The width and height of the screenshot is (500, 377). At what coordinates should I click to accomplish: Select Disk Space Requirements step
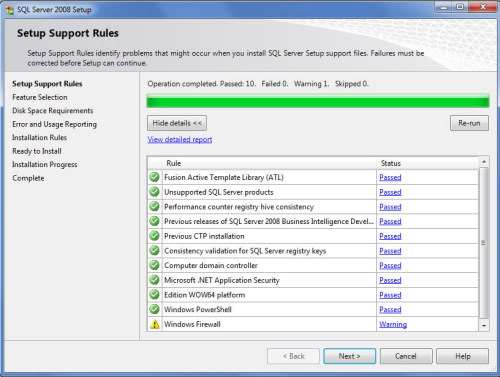coord(53,110)
